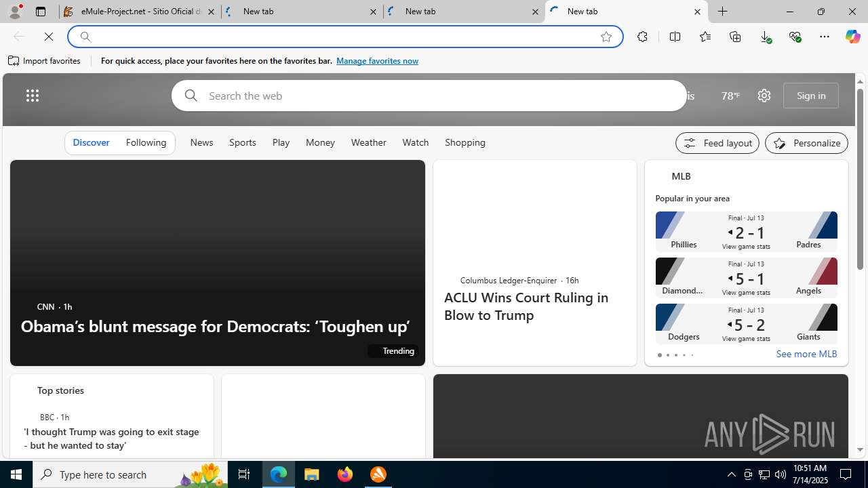Open the taskbar clock and date

click(x=810, y=474)
